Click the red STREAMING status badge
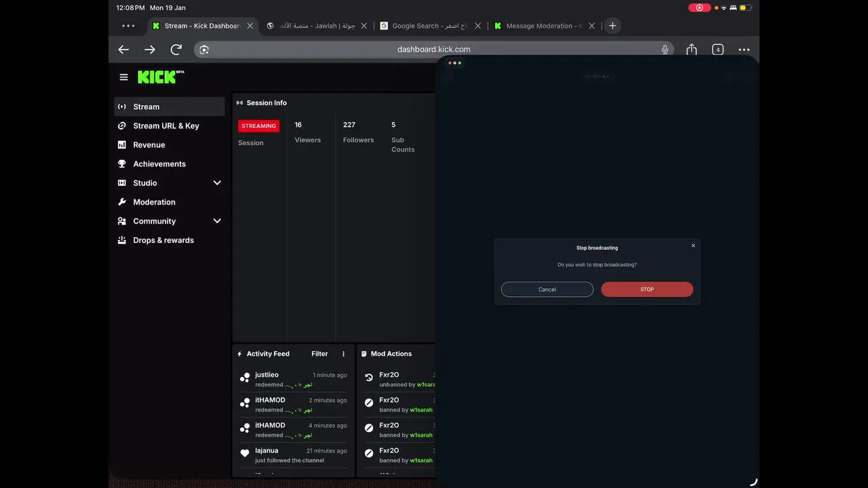 click(x=258, y=126)
